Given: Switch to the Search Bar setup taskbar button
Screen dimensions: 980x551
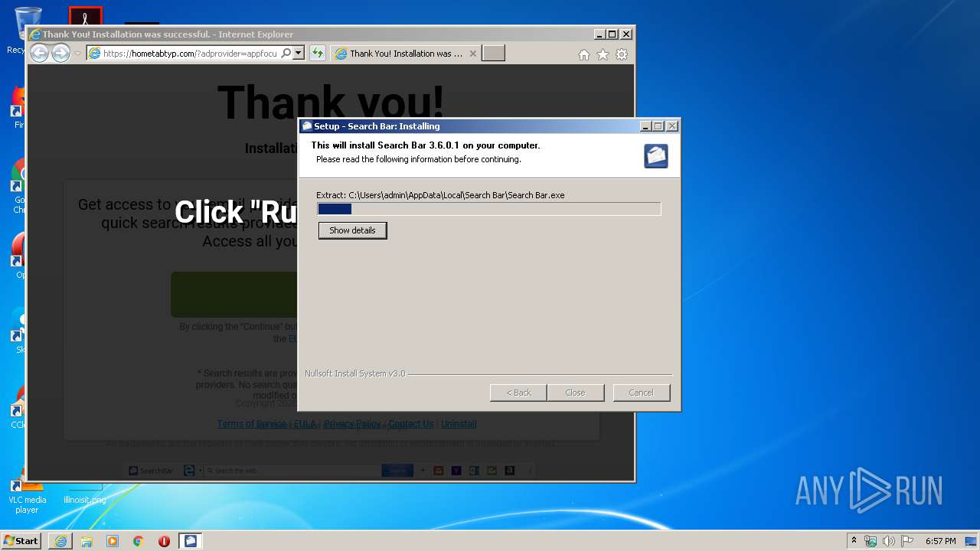Looking at the screenshot, I should pyautogui.click(x=191, y=541).
